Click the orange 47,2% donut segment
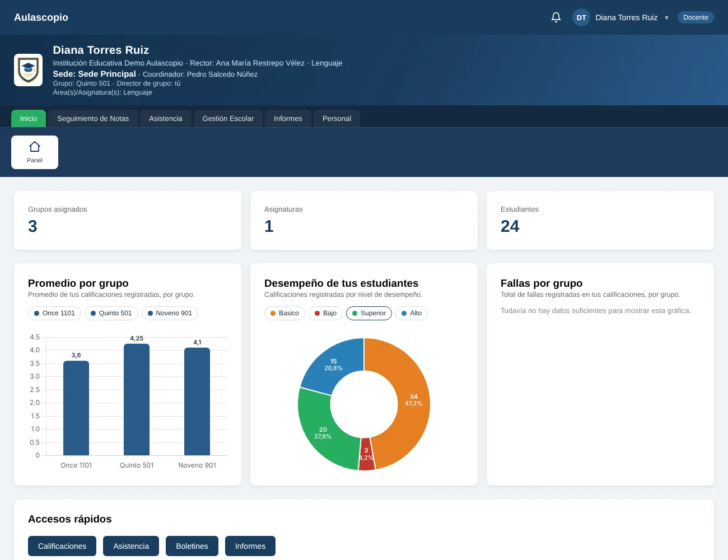The width and height of the screenshot is (728, 560). tap(413, 400)
